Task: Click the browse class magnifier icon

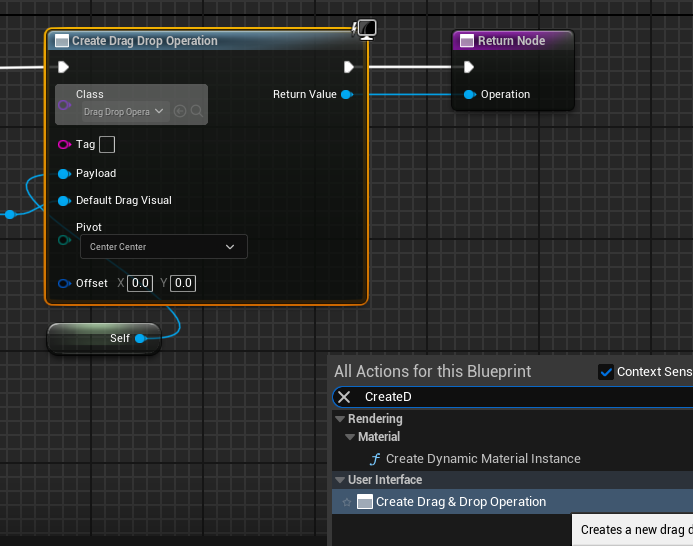Action: click(197, 111)
